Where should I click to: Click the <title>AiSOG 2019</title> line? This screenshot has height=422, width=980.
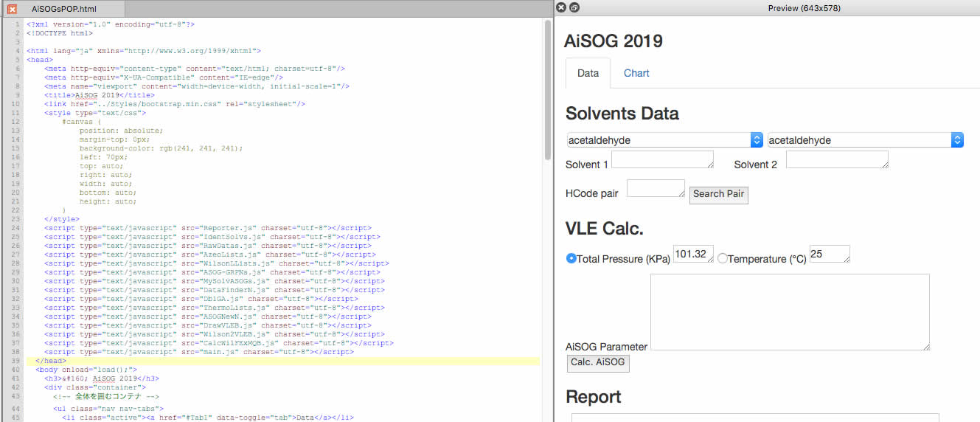[x=100, y=96]
